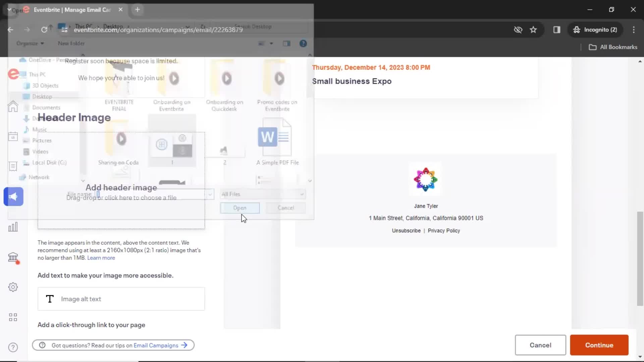Open the Apps grid icon in sidebar

tap(13, 317)
